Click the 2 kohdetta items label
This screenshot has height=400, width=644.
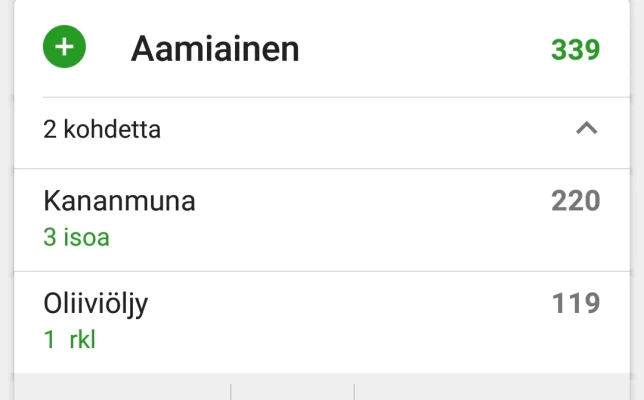pyautogui.click(x=102, y=129)
